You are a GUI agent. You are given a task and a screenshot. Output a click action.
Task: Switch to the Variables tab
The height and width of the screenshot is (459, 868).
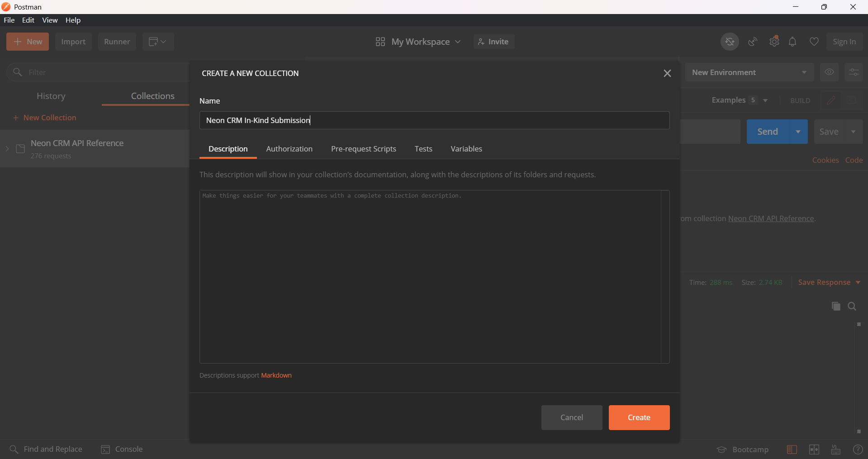[x=466, y=149]
